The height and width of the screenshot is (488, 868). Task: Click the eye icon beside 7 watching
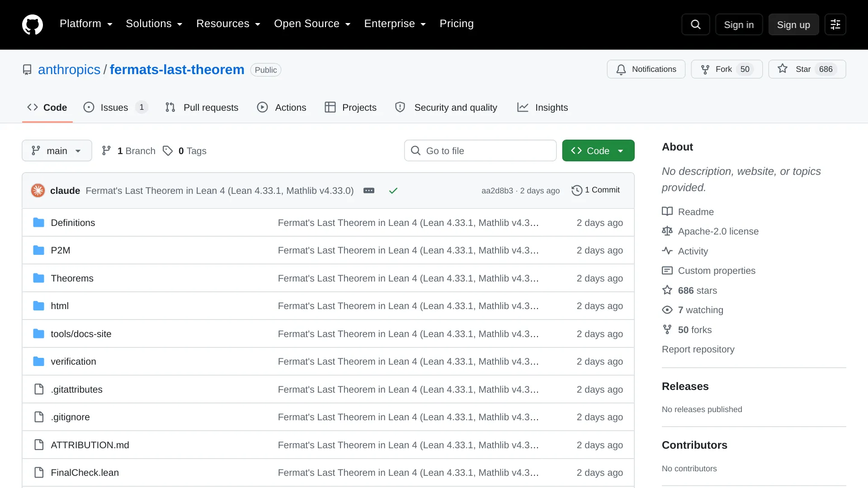click(667, 310)
